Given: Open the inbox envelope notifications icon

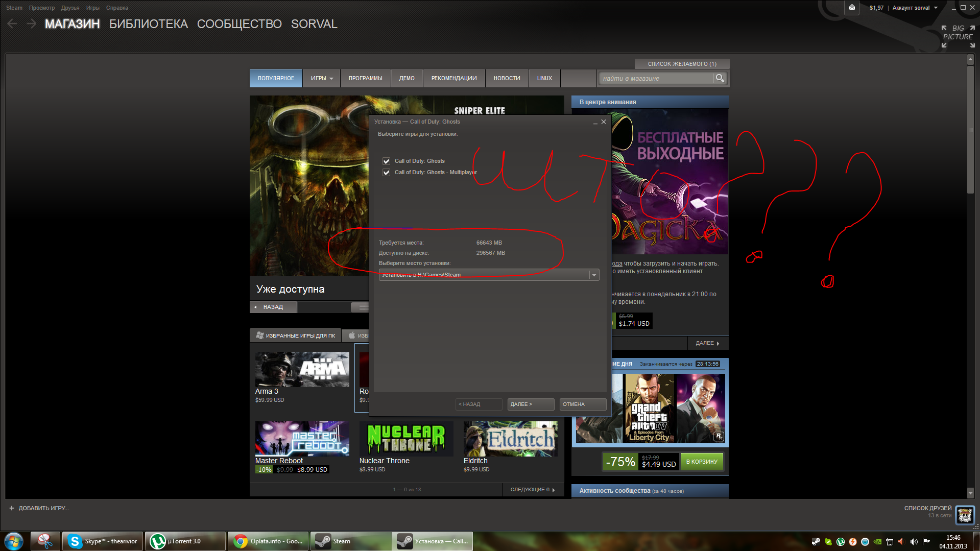Looking at the screenshot, I should coord(852,7).
